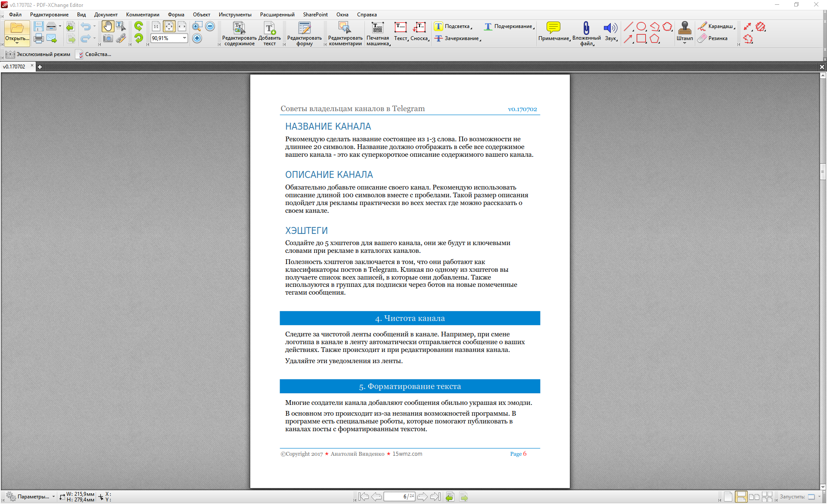Click the Print icon
Viewport: 827px width, 504px height.
[x=38, y=38]
